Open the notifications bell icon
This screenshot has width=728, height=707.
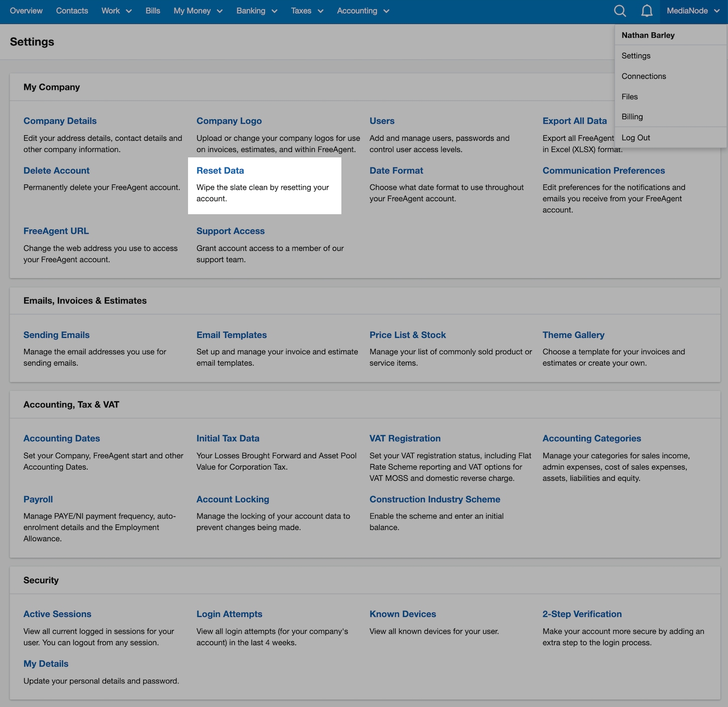coord(647,11)
